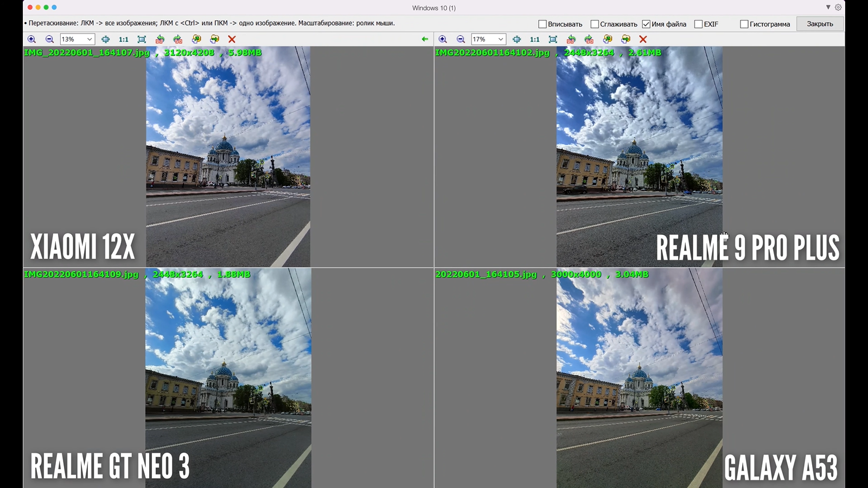The image size is (868, 488).
Task: Zoom in on the Xiaomi 12X pane
Action: pos(31,39)
